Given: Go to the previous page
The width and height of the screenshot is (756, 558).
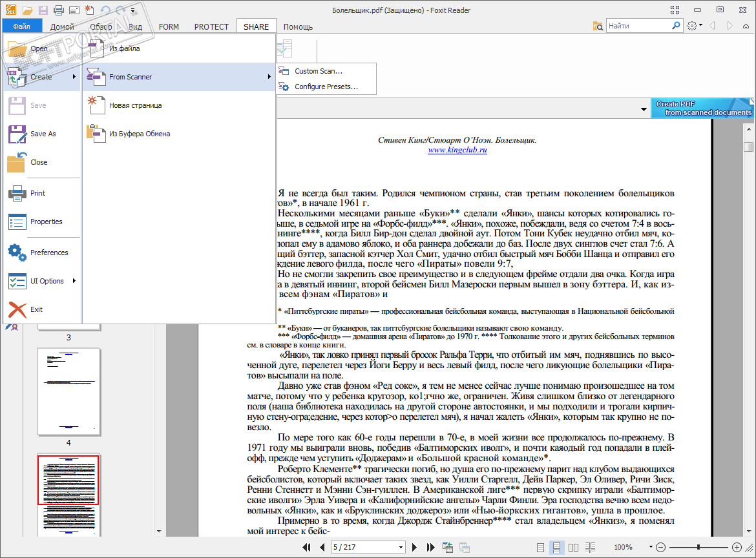Looking at the screenshot, I should point(322,548).
